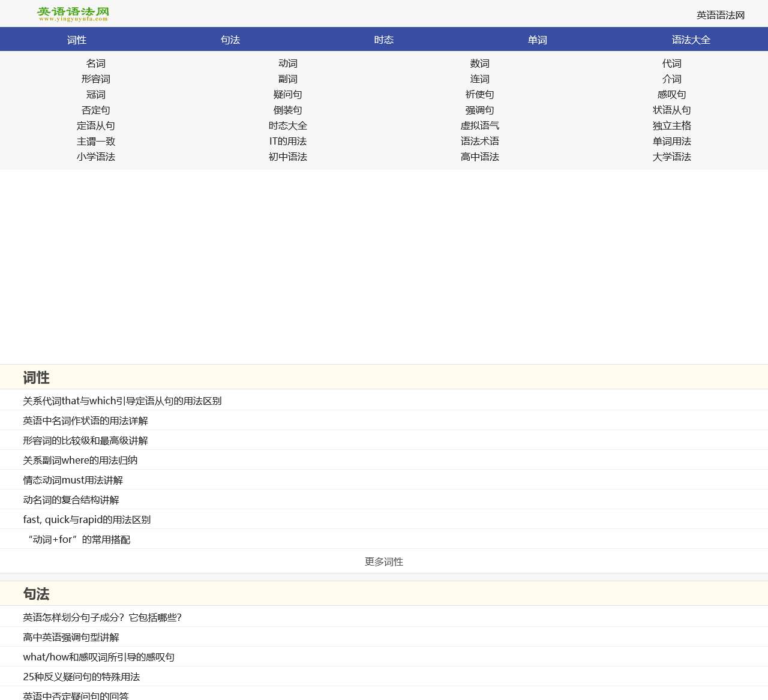Open the IT的用法 category link
Viewport: 768px width, 700px height.
288,142
